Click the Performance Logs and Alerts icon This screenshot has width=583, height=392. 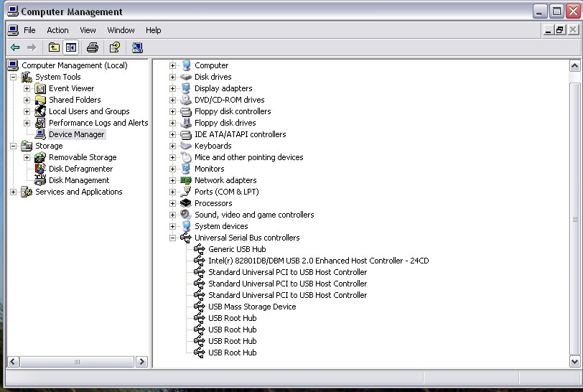(x=40, y=123)
